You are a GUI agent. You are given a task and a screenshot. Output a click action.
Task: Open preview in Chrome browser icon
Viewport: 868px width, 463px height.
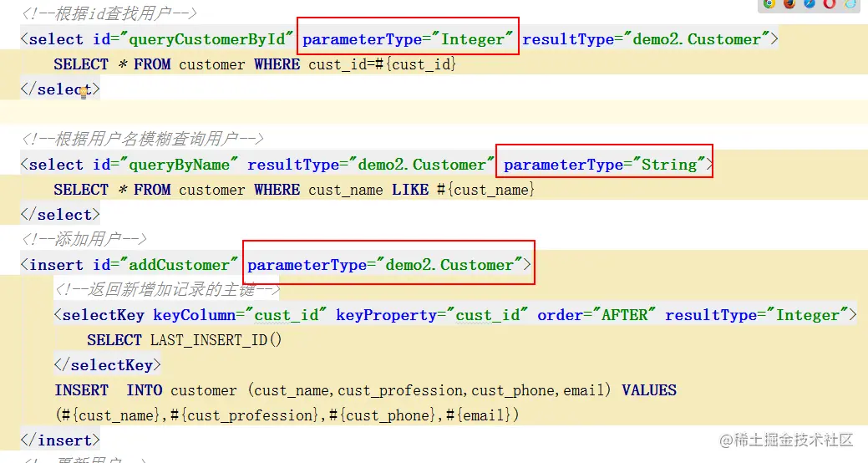point(769,4)
